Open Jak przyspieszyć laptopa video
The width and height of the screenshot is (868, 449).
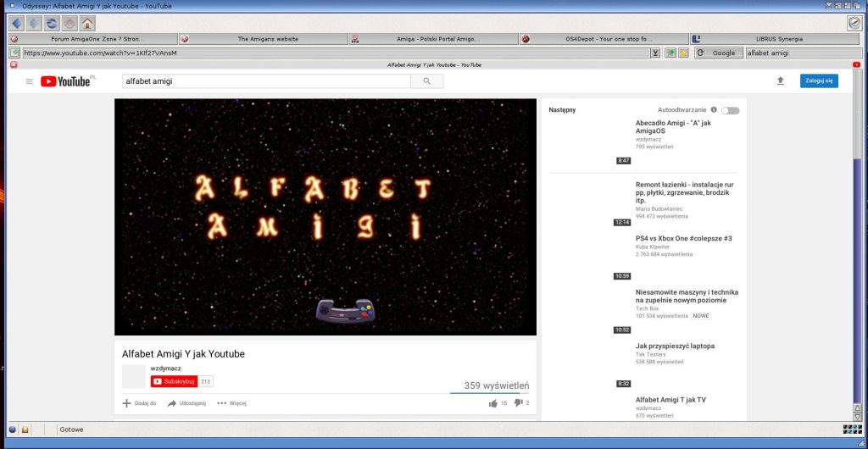point(675,346)
